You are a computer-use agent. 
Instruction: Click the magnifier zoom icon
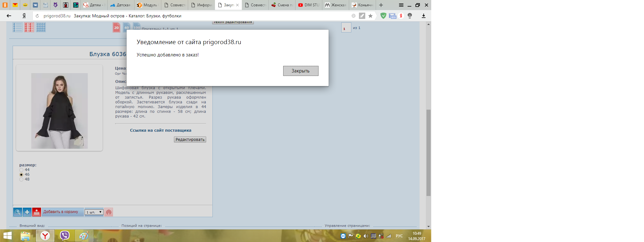[x=18, y=212]
